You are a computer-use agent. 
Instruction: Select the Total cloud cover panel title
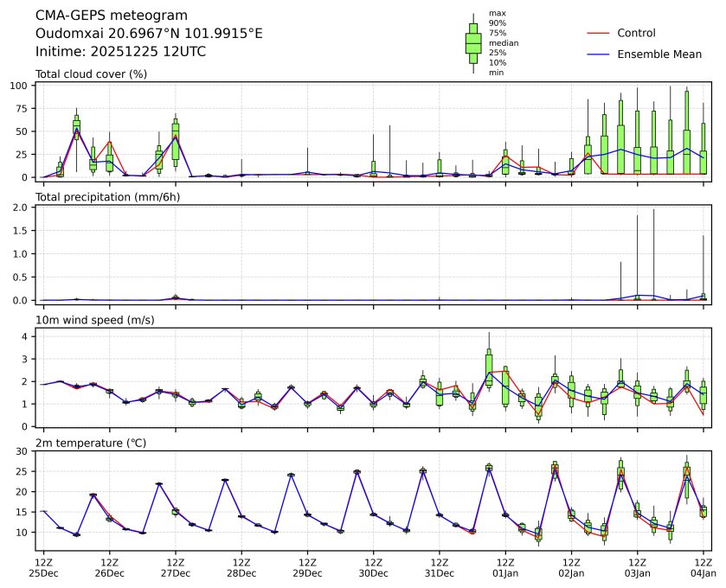tap(91, 73)
